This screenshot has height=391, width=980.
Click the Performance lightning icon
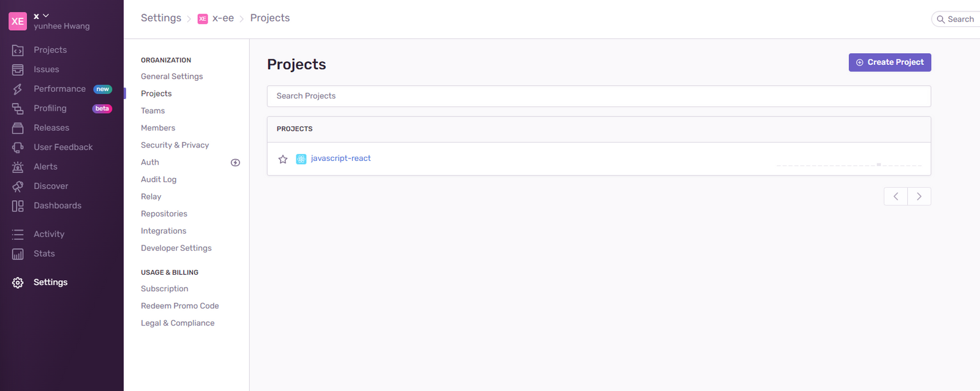click(18, 89)
